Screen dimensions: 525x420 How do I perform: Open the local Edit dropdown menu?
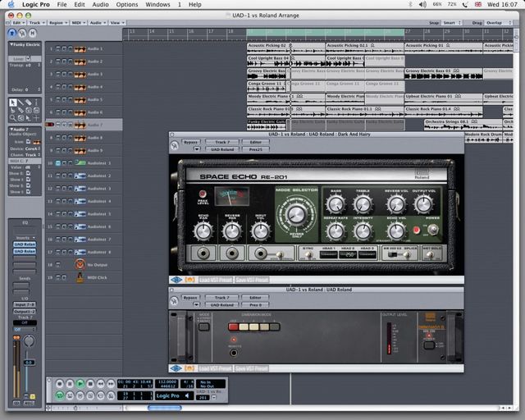click(x=18, y=23)
